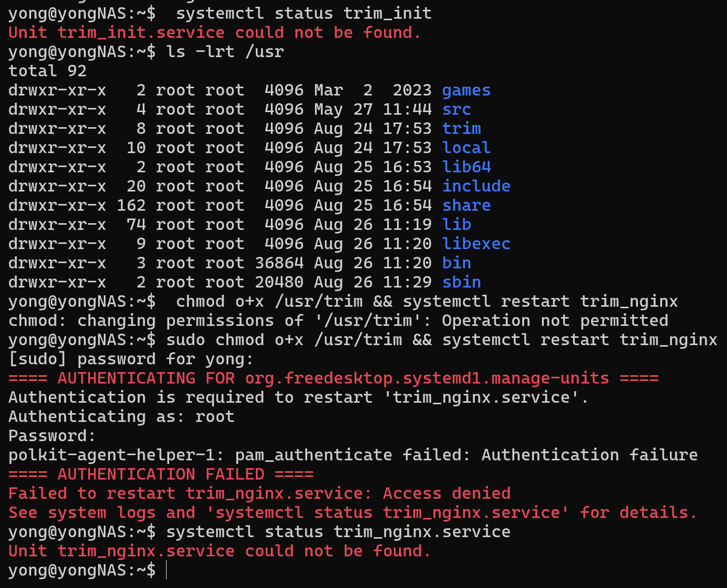Screen dimensions: 727x588
Task: Select the local directory name
Action: 466,148
